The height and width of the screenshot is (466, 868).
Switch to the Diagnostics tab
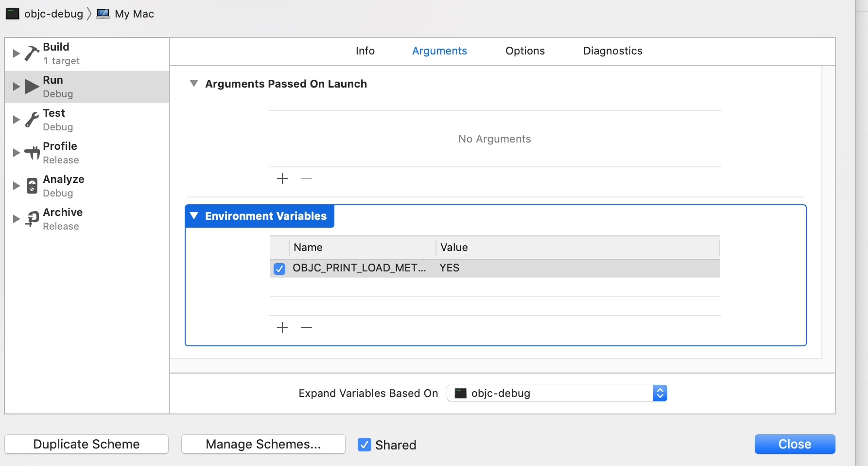click(x=612, y=51)
